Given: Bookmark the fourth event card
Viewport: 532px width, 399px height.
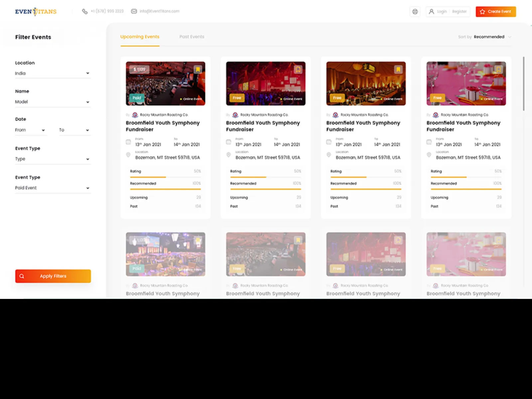Looking at the screenshot, I should tap(498, 69).
